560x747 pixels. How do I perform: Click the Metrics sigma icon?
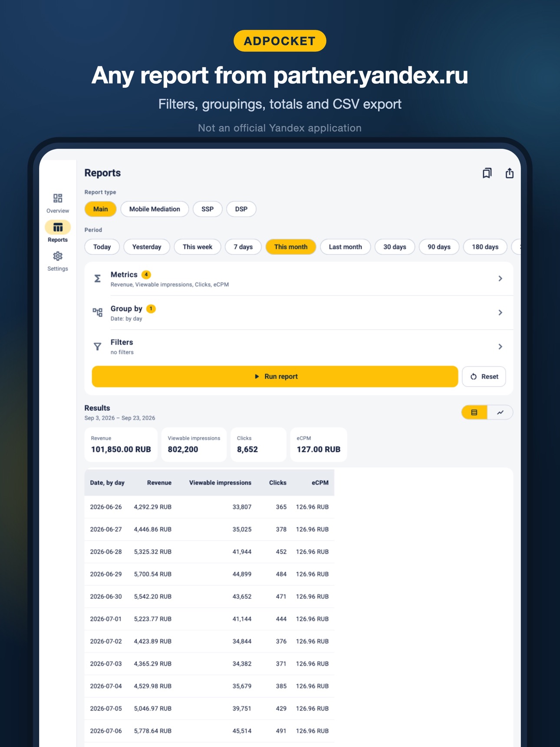[x=98, y=279]
